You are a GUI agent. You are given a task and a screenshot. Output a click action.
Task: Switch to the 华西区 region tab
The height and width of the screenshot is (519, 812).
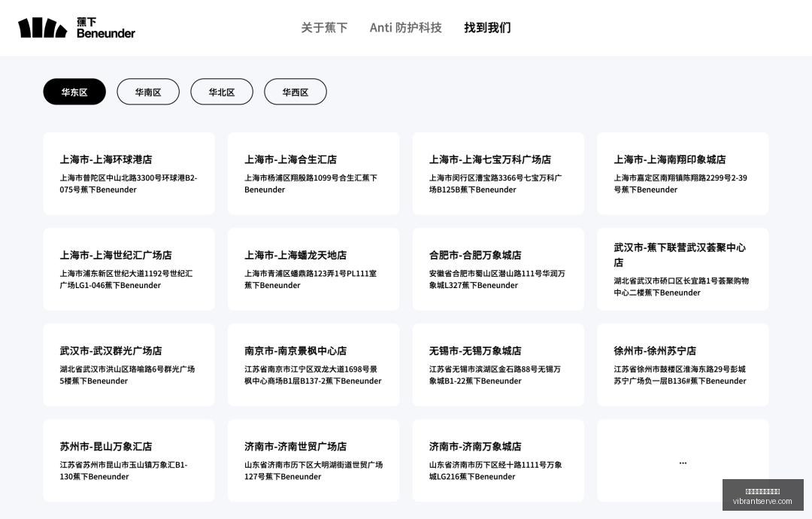click(x=295, y=92)
